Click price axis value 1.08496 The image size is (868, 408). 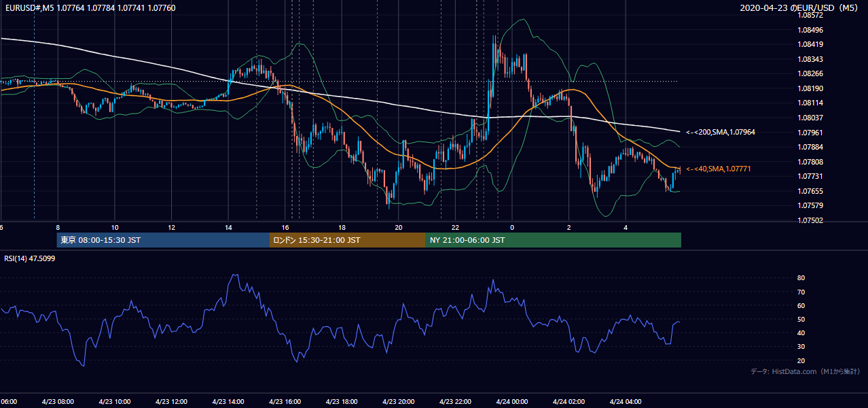(x=810, y=30)
